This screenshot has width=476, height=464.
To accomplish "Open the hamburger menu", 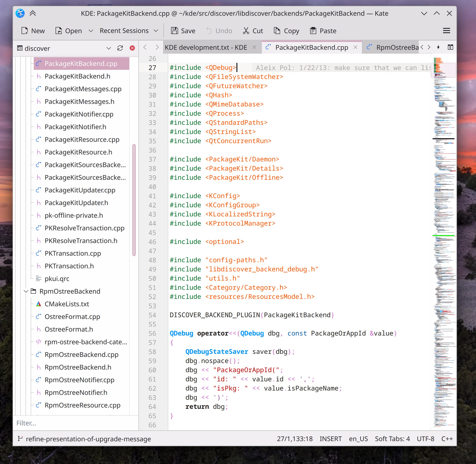I will click(x=446, y=31).
